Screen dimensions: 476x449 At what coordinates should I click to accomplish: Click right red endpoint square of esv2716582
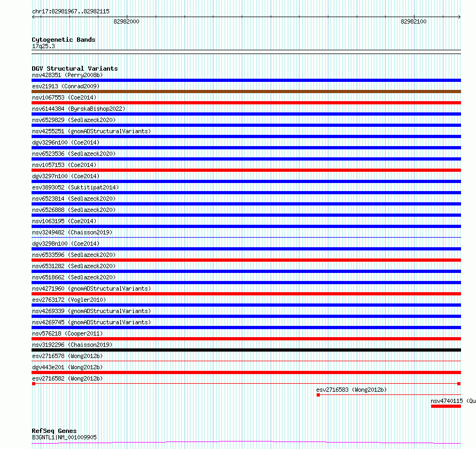[459, 384]
